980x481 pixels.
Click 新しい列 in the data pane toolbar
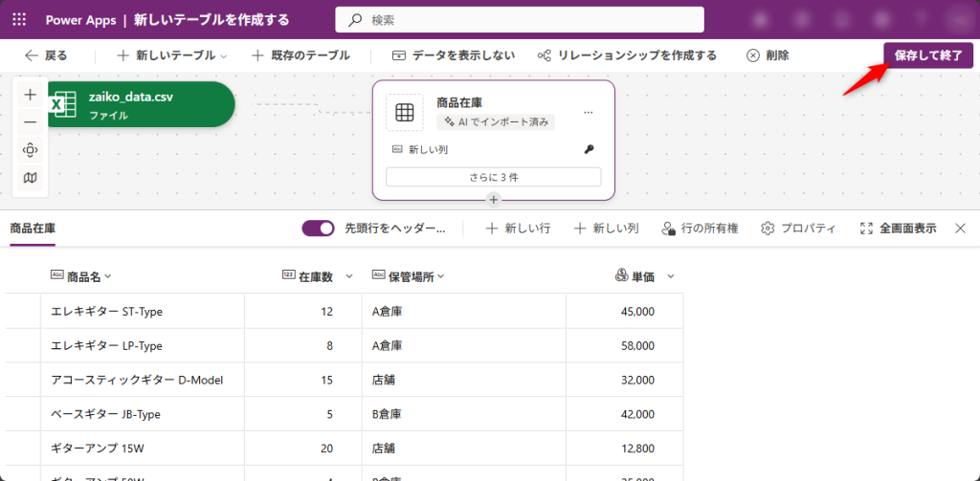(x=606, y=229)
